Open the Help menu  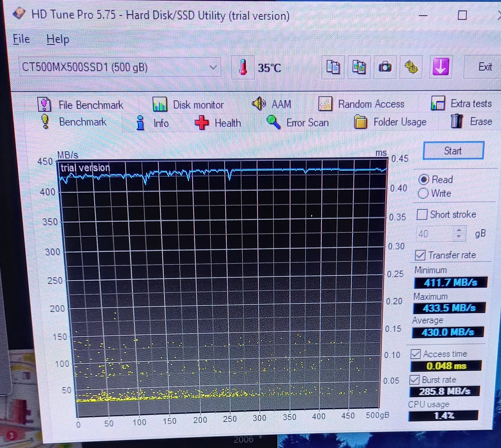point(58,39)
